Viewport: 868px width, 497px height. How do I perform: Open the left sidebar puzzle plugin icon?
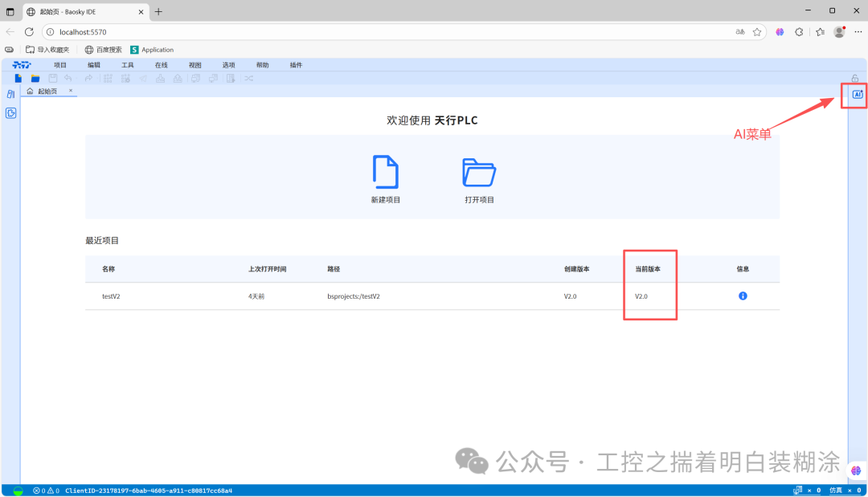[10, 113]
